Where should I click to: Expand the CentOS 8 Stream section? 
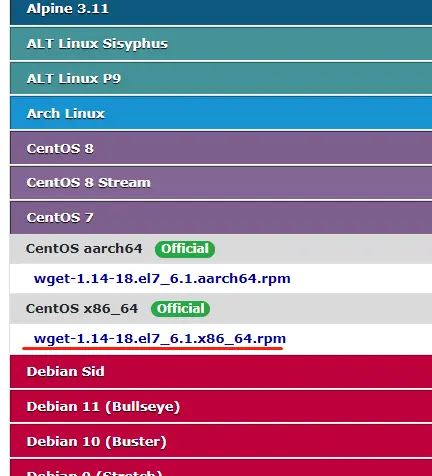[x=221, y=183]
